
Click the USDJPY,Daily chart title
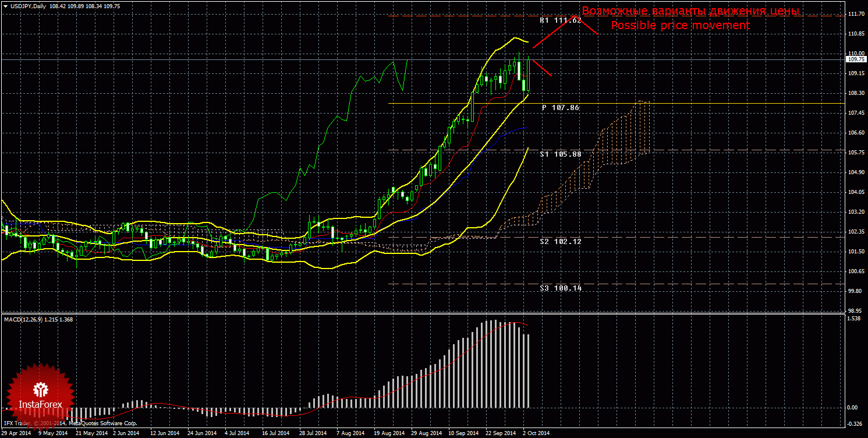pos(29,6)
